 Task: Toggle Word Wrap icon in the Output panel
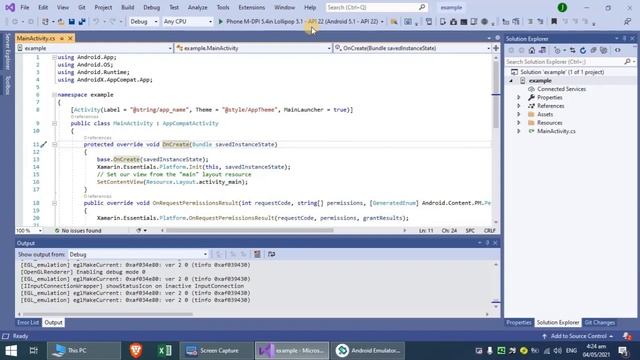point(271,254)
